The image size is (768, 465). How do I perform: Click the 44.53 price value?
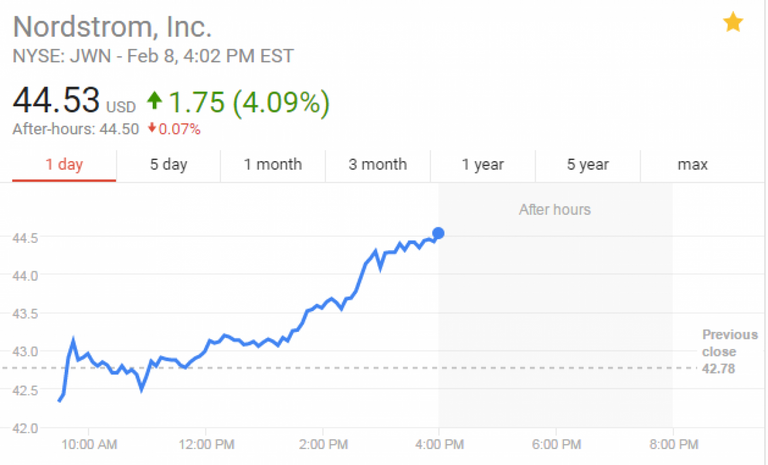(56, 100)
